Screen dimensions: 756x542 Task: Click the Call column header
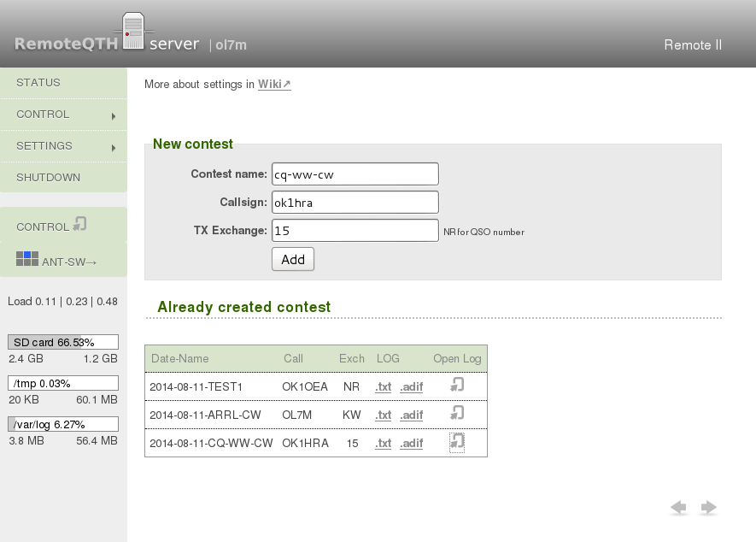click(293, 358)
